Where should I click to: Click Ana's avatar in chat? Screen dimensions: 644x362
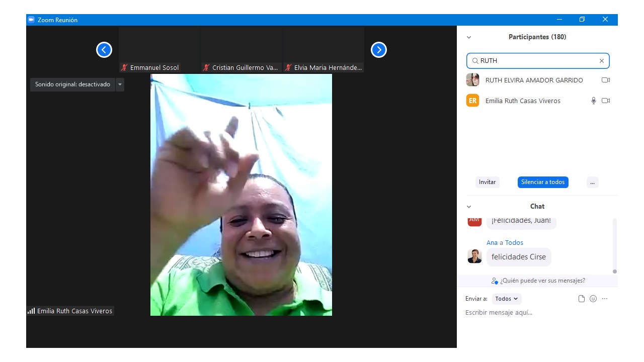tap(474, 256)
